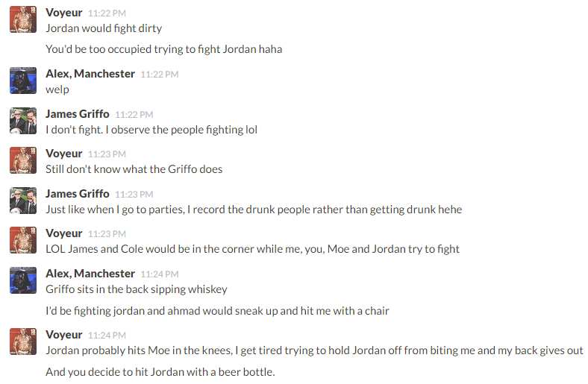Viewport: 588px width, 384px height.
Task: Click James Griffo's avatar beside "I don't fight"
Action: [23, 121]
